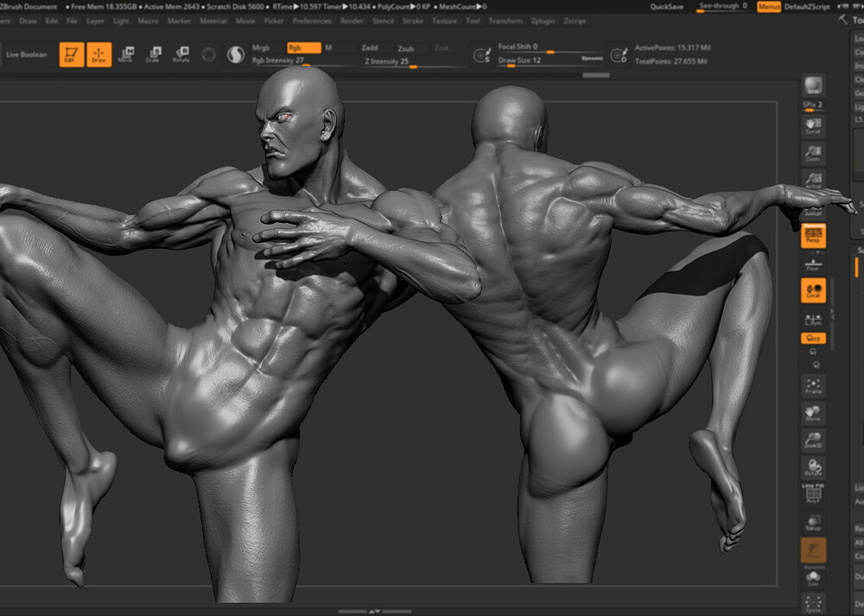Open the Layer menu
Screen dimensions: 864x616
(95, 21)
